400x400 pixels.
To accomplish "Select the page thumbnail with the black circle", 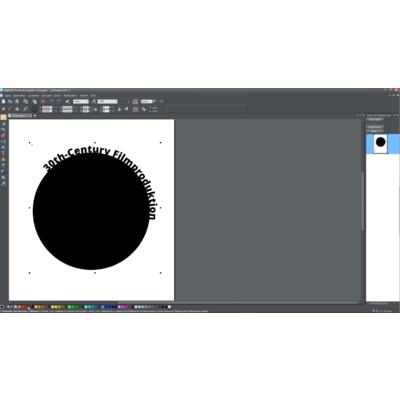I will [381, 144].
